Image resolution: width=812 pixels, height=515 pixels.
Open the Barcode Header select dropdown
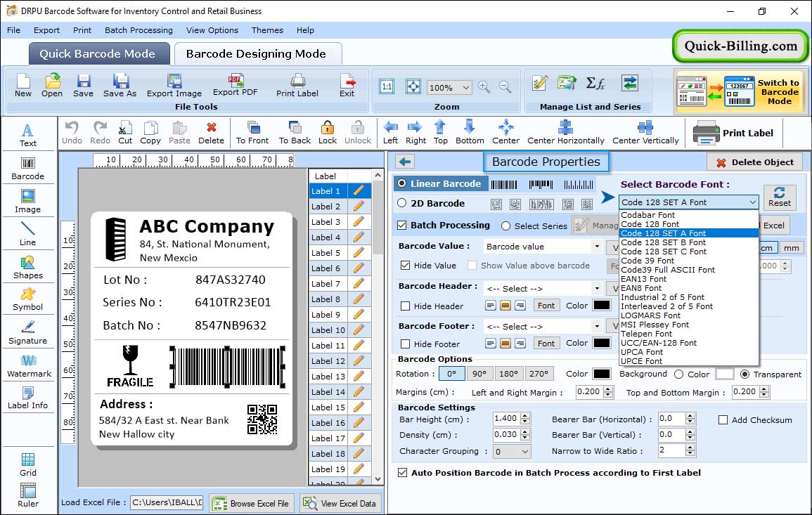(x=597, y=289)
